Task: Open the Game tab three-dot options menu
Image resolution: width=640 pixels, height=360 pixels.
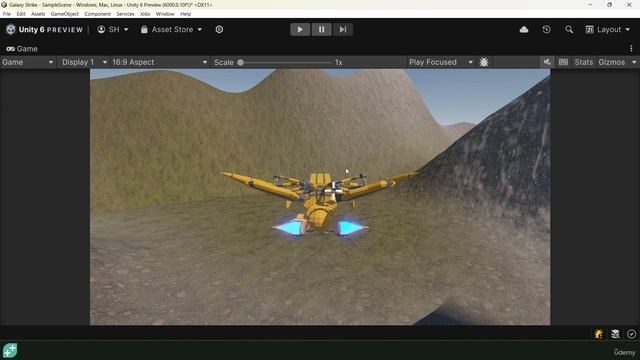Action: [x=631, y=49]
